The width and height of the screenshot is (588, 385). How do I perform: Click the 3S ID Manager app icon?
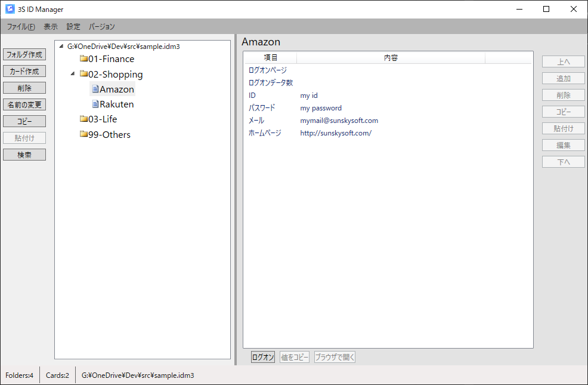[10, 9]
